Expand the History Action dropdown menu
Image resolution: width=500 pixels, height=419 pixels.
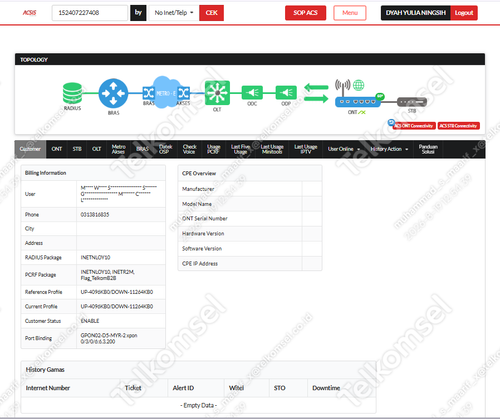click(x=389, y=149)
